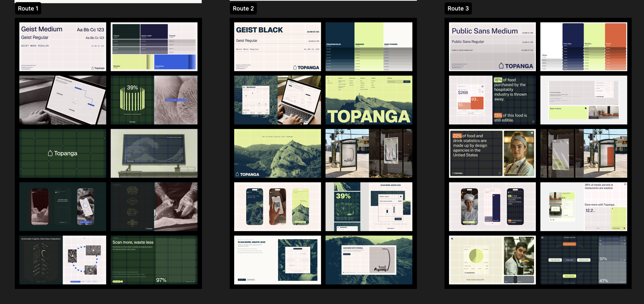Click the Geist Medium heading in Route 1

click(x=42, y=29)
